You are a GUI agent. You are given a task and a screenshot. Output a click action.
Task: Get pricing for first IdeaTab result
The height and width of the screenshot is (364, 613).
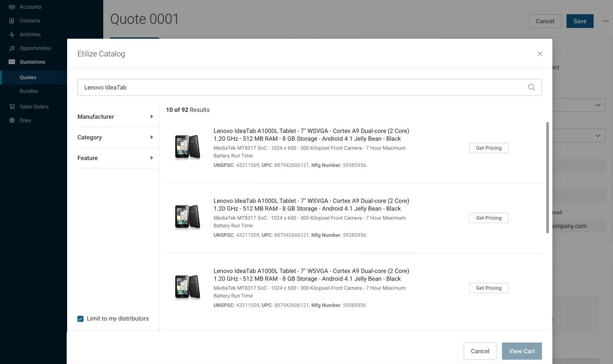pos(489,148)
